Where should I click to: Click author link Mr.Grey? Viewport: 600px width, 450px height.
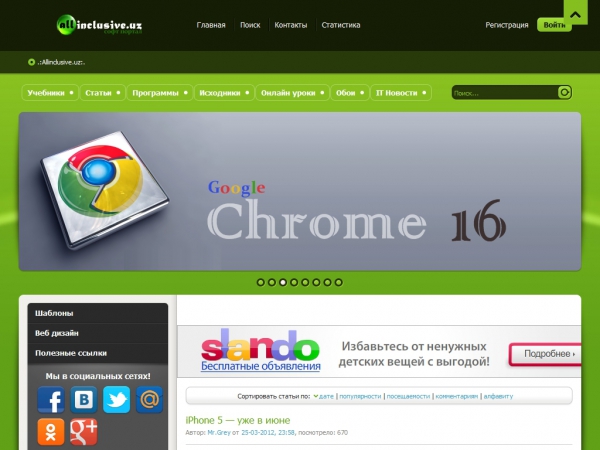pyautogui.click(x=219, y=433)
